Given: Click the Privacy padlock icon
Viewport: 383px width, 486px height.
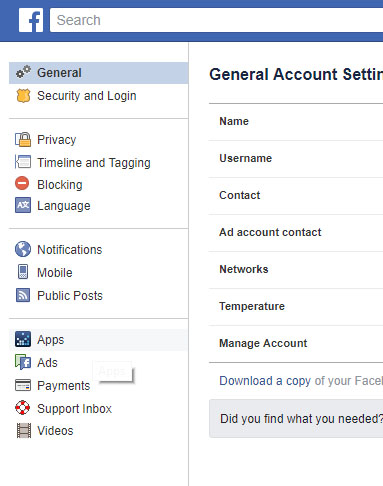Looking at the screenshot, I should coord(23,139).
